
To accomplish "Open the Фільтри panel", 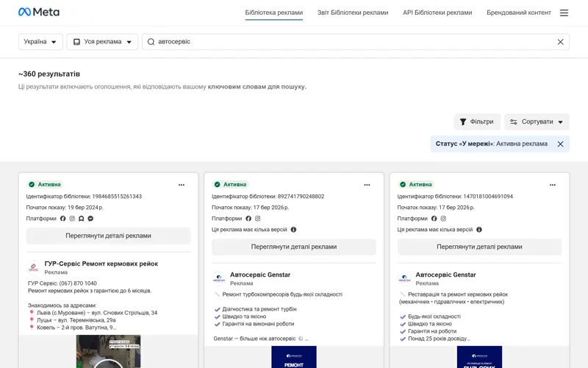I will 477,121.
